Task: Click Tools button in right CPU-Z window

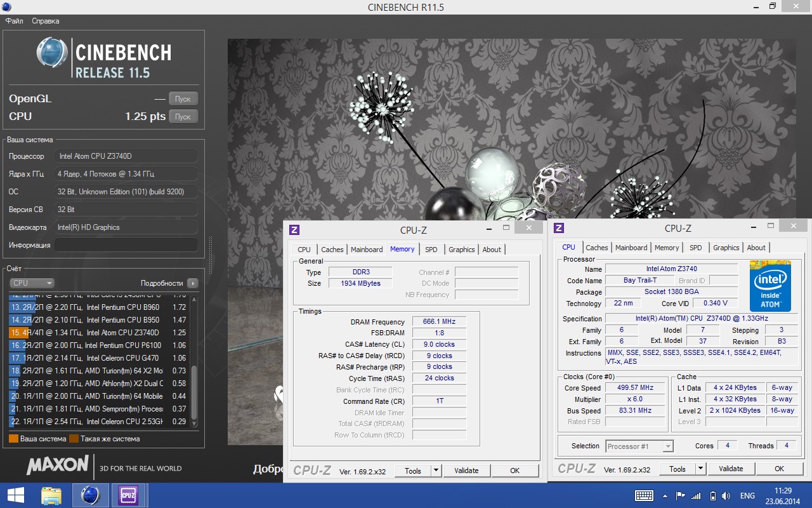Action: coord(678,469)
